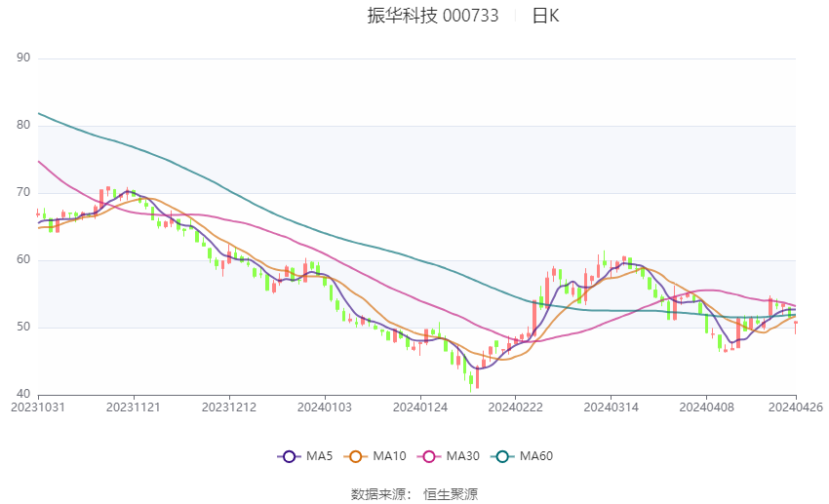Toggle the MA60 legend series
829x504 pixels.
[522, 456]
